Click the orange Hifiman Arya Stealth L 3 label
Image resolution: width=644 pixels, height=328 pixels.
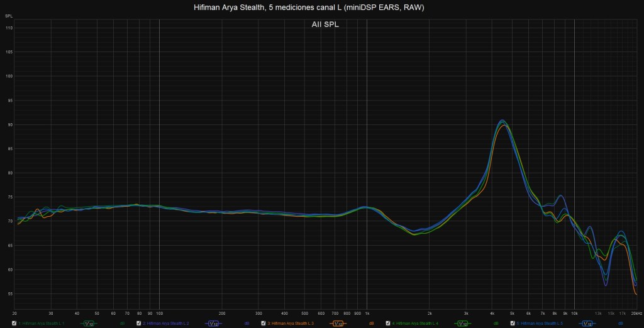click(x=291, y=324)
